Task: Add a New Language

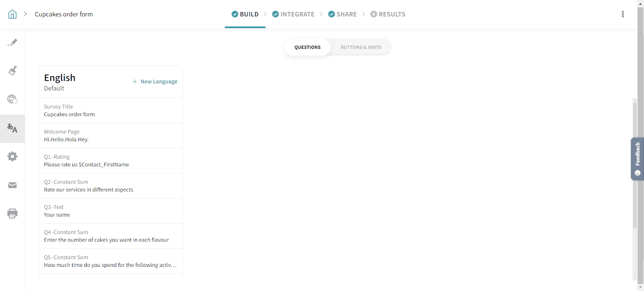Action: (155, 82)
